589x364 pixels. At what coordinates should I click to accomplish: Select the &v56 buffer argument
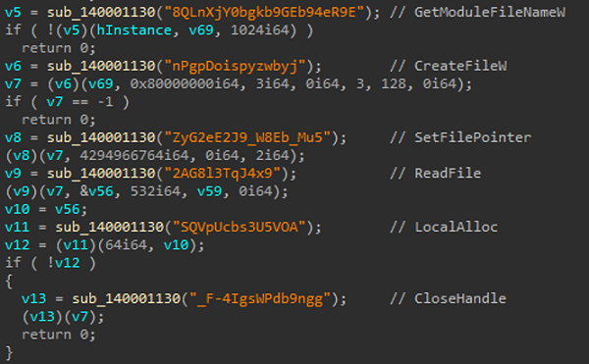point(96,191)
